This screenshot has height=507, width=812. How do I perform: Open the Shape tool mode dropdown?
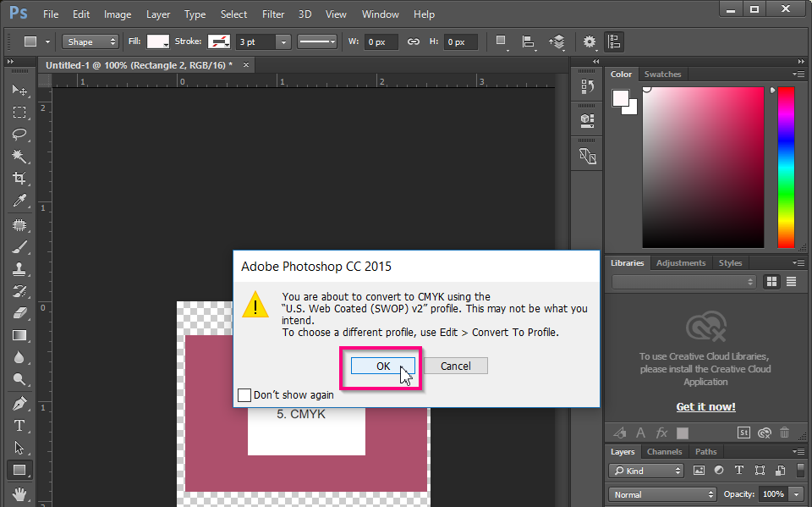click(91, 41)
